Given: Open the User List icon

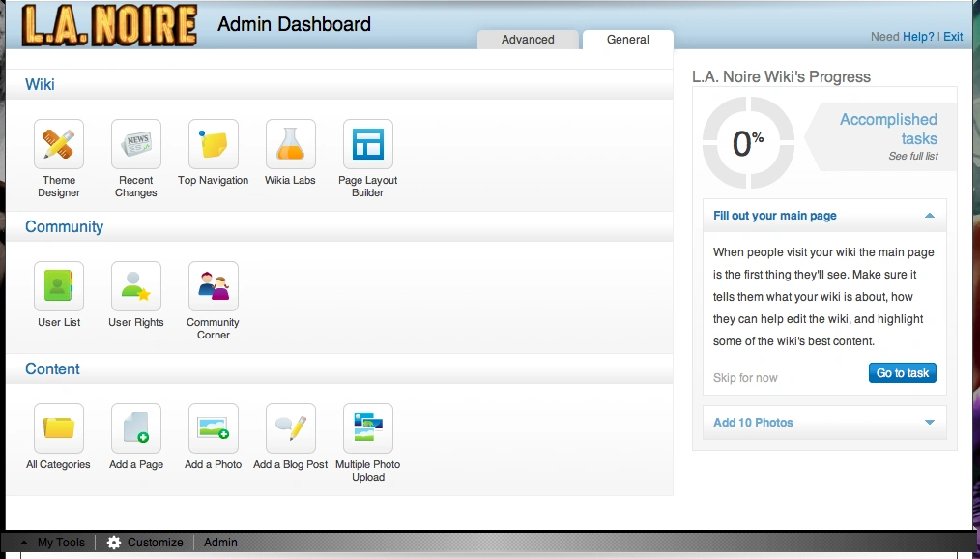Looking at the screenshot, I should pyautogui.click(x=59, y=286).
